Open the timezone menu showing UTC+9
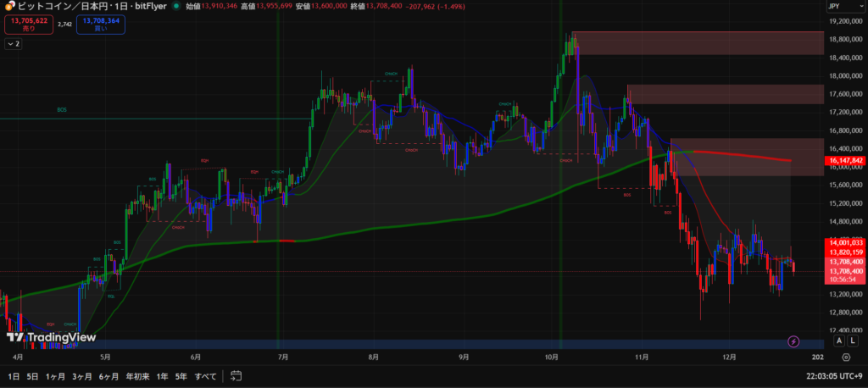The height and width of the screenshot is (388, 868). click(x=835, y=375)
